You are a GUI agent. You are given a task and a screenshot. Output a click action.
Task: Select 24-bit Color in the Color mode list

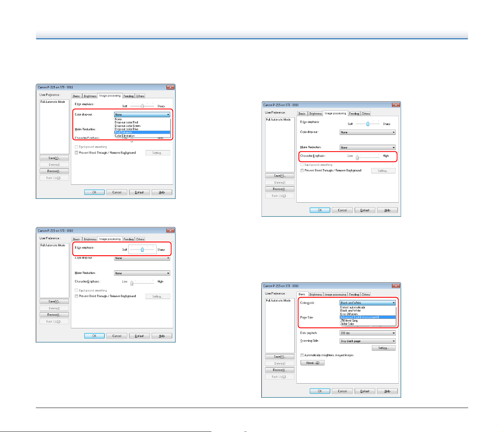pyautogui.click(x=368, y=324)
